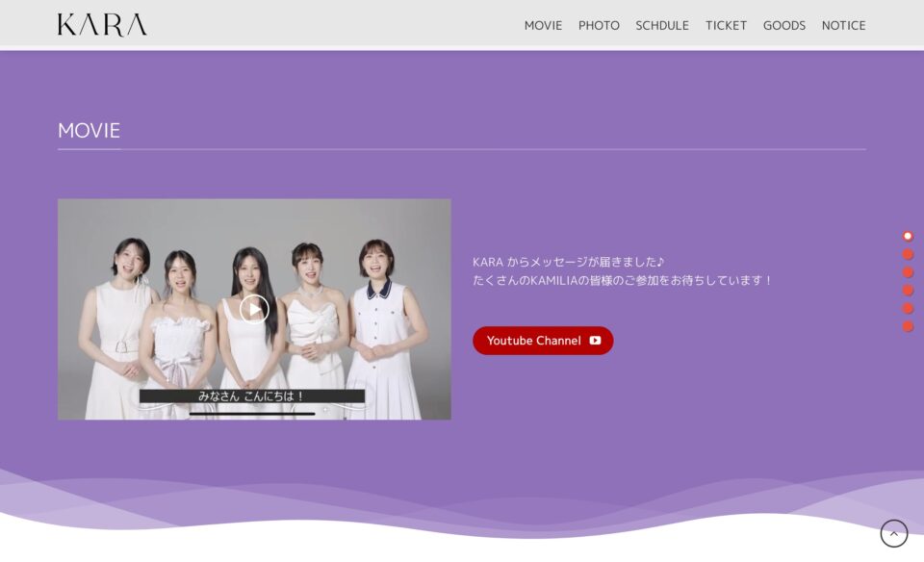Screen dimensions: 924x562
Task: Go to the SCHDULE navigation item
Action: (x=662, y=25)
